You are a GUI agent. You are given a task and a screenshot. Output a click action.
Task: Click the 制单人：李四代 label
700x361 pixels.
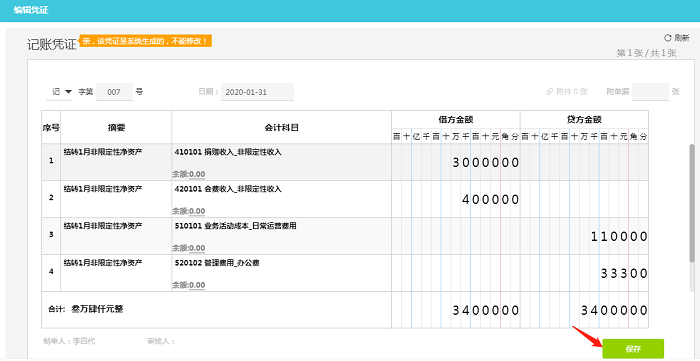pyautogui.click(x=69, y=341)
